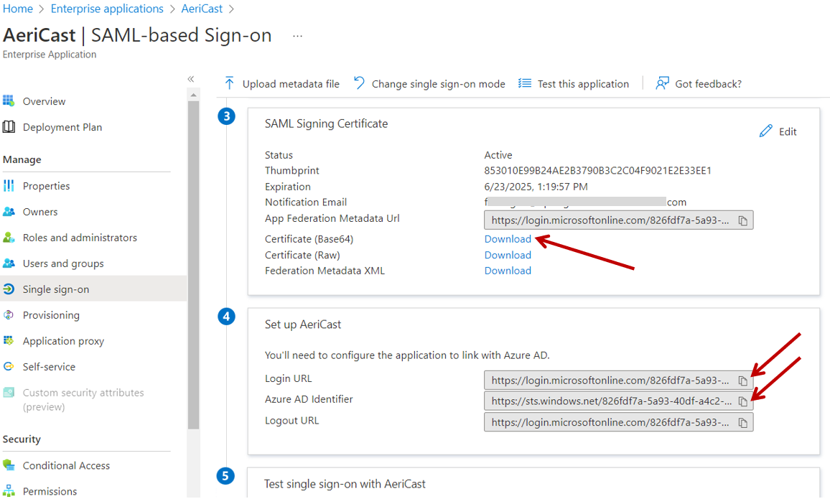Click Change single sign-on mode label
830x504 pixels.
438,84
